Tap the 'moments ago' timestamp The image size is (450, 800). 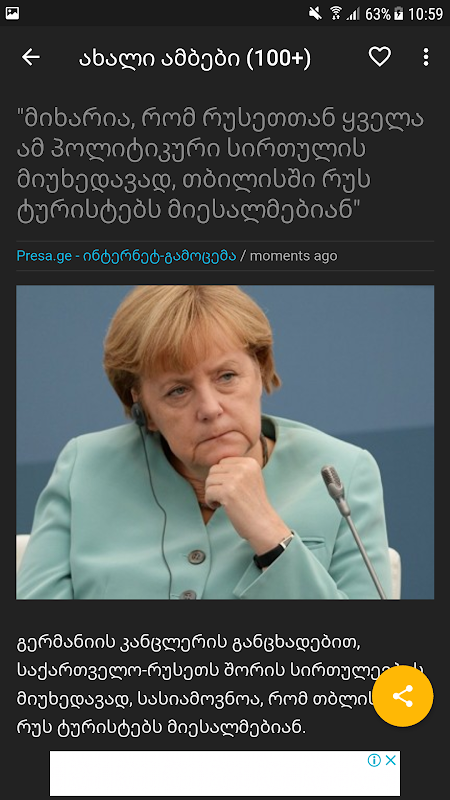[x=293, y=256]
